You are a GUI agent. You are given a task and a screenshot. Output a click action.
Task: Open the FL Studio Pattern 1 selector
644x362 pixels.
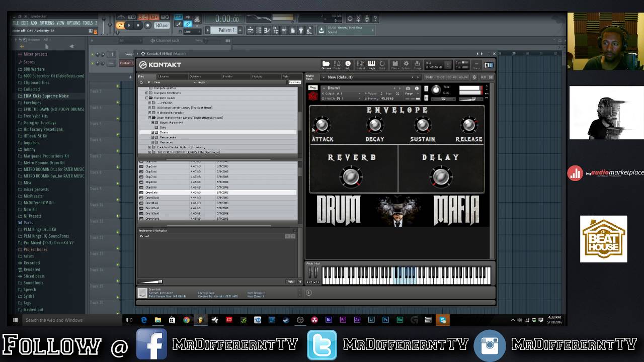click(224, 30)
